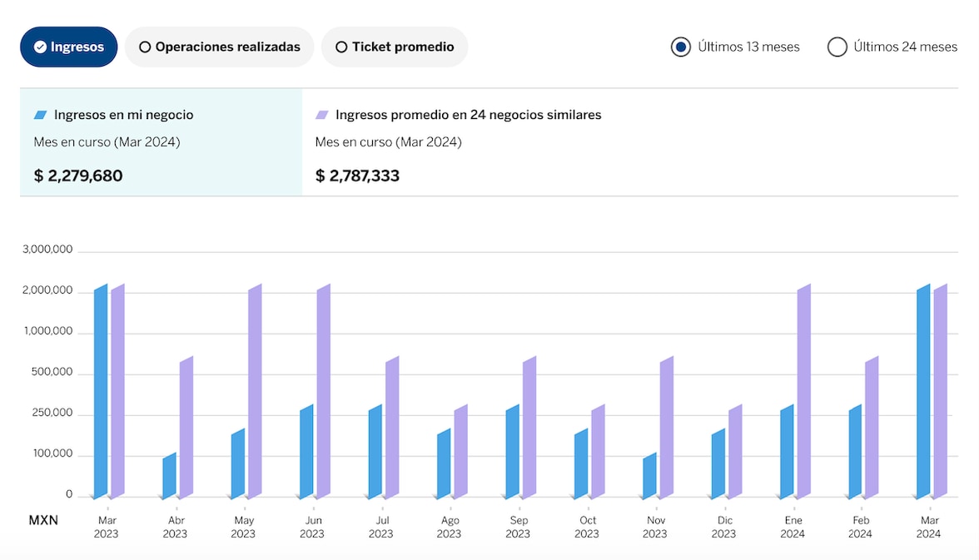979x560 pixels.
Task: Click the blue bar for Jul 2023
Action: coord(375,452)
